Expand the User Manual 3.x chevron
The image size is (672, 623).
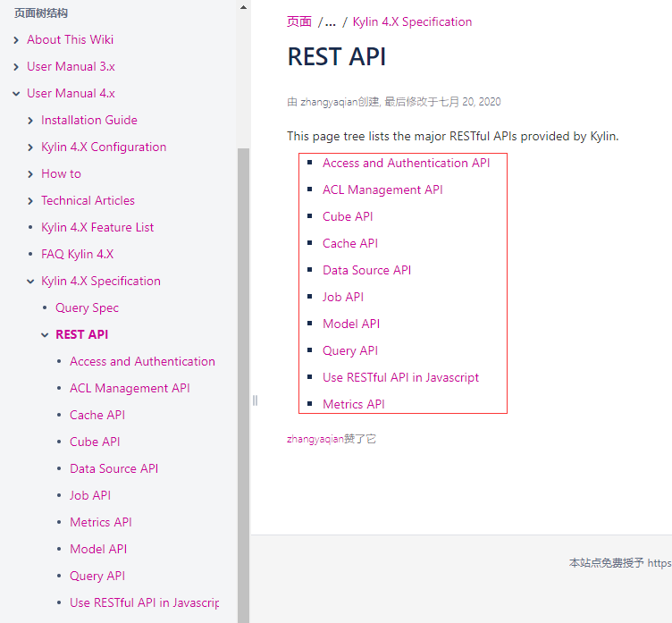(x=16, y=67)
